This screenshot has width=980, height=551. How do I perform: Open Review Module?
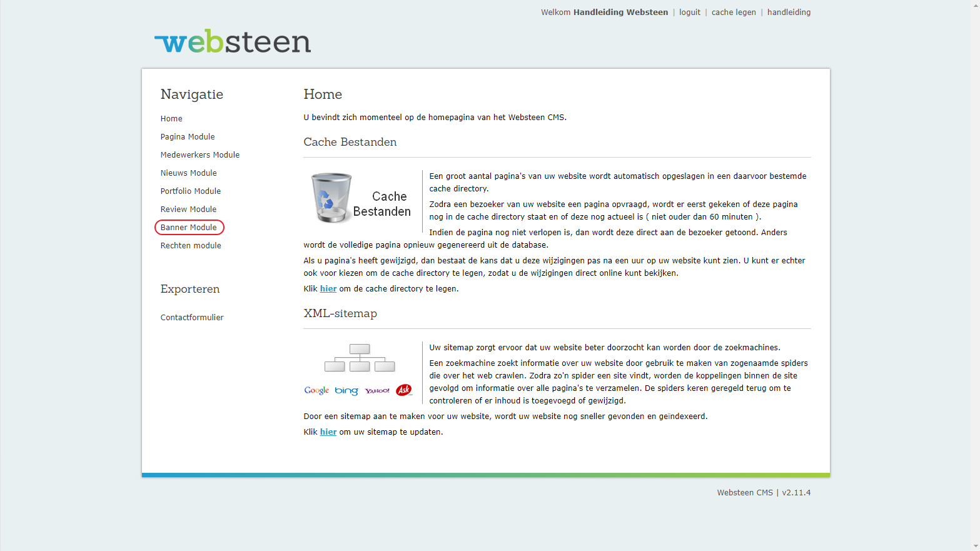point(188,210)
